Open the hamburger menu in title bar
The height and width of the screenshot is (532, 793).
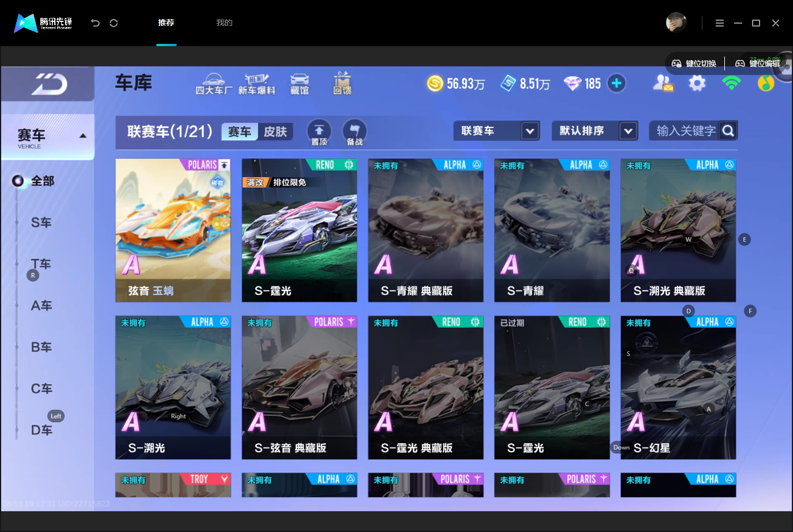(x=719, y=23)
